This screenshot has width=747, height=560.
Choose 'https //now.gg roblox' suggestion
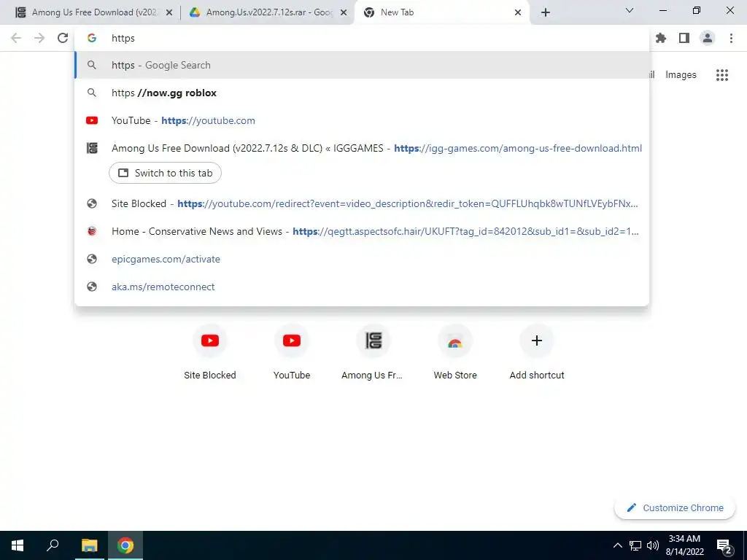[362, 93]
